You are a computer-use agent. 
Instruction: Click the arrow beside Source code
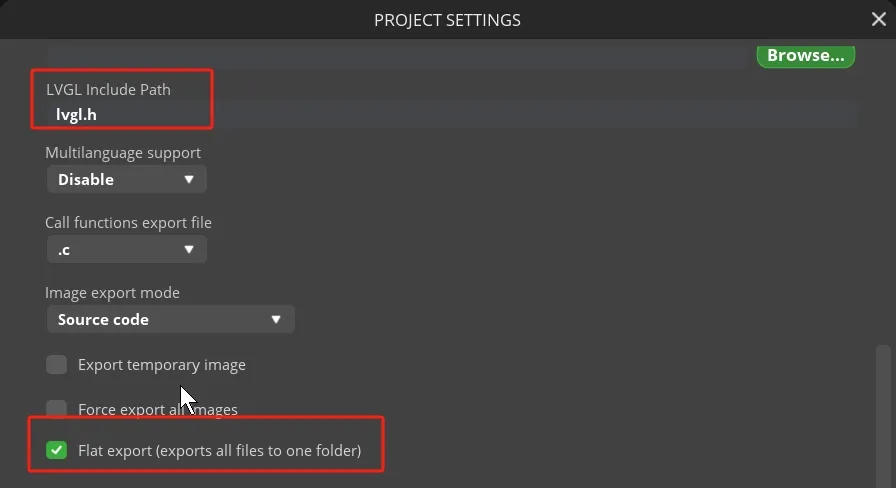click(x=276, y=320)
